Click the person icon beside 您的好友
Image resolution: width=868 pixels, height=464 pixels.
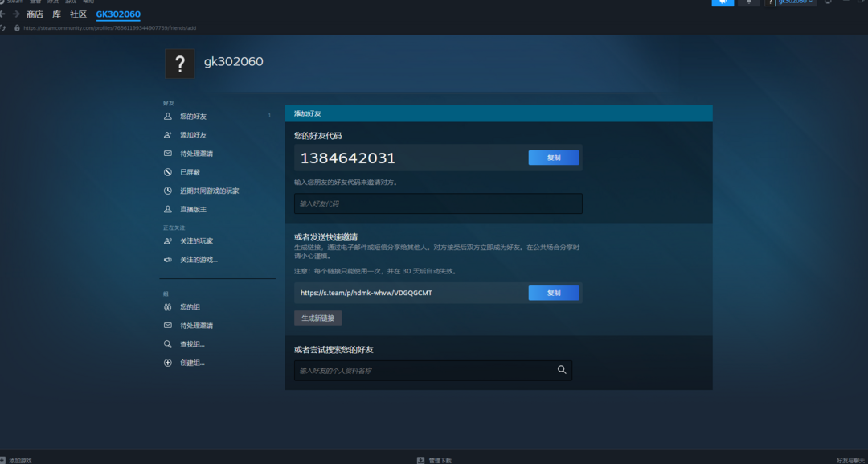click(168, 117)
